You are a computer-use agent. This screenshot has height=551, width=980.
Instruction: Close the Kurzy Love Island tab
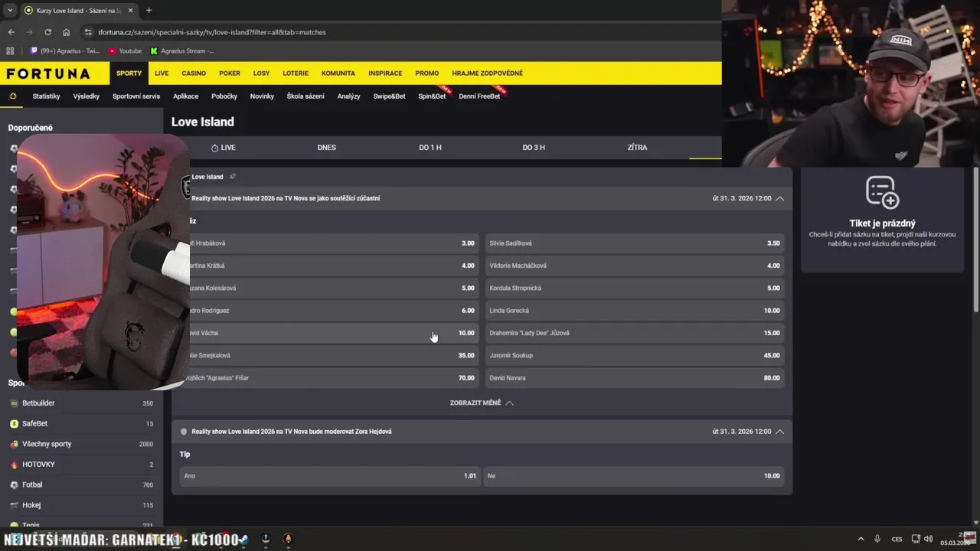[130, 11]
